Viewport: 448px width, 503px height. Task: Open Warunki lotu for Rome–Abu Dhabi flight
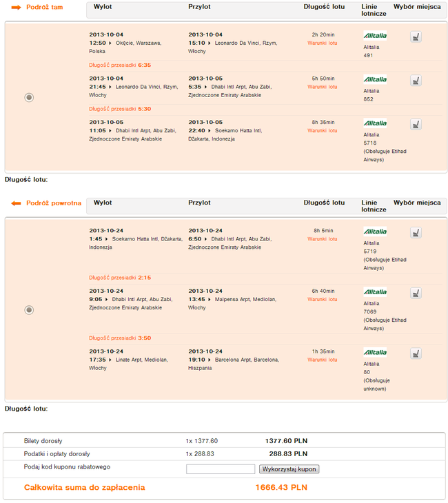point(322,87)
